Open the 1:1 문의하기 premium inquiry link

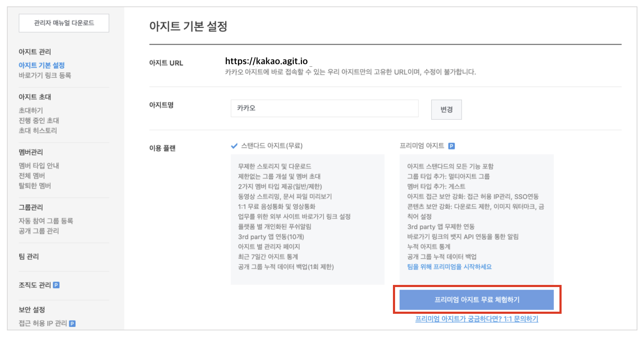pos(477,319)
